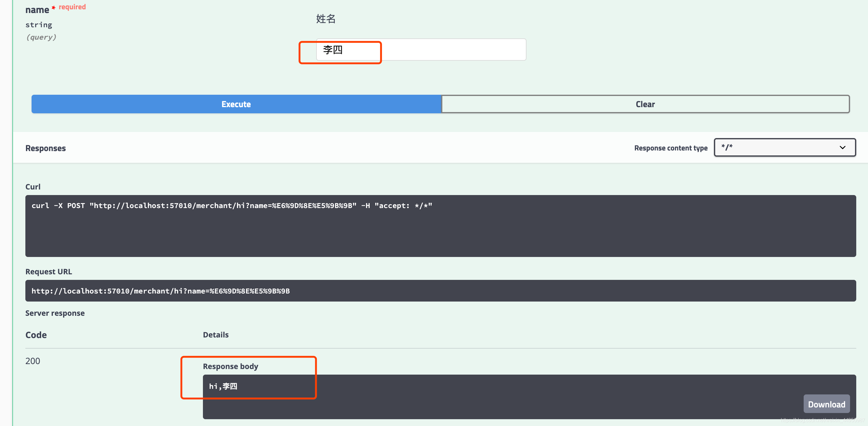Download the response body
Screen dimensions: 868x426
coord(827,404)
